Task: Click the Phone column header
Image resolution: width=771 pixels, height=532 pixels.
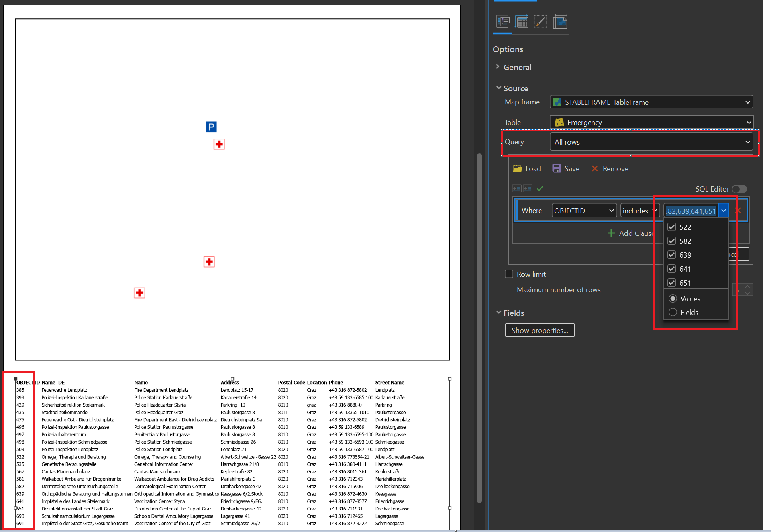Action: pos(336,382)
